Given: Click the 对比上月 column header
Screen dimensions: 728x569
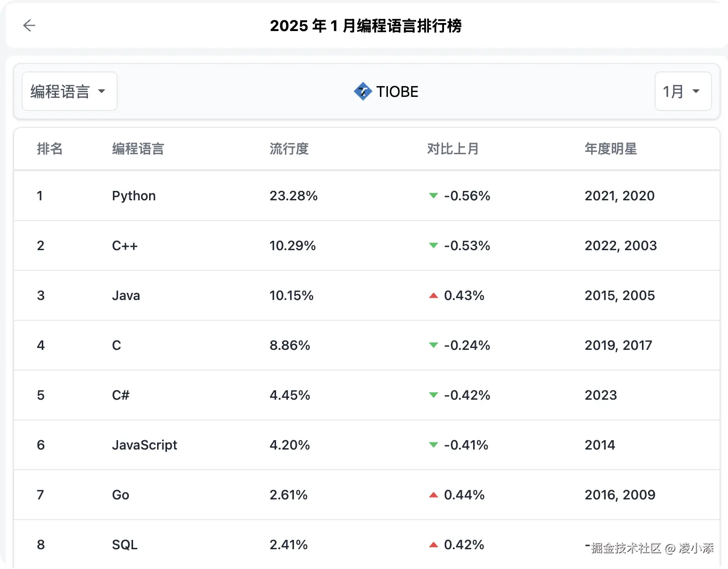Looking at the screenshot, I should (x=452, y=149).
